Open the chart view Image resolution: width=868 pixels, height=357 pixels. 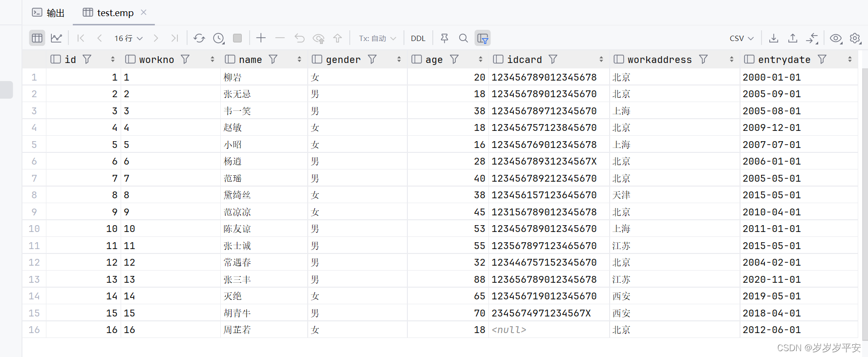click(x=57, y=38)
